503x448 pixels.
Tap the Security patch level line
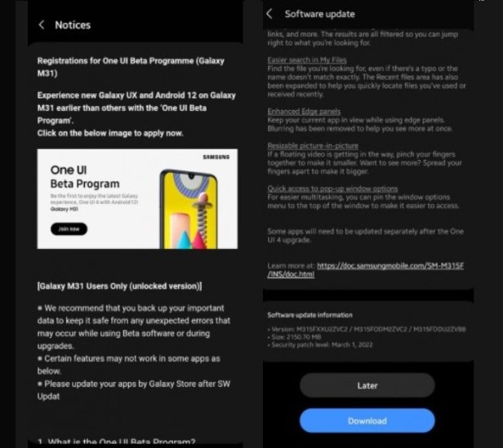tap(320, 344)
